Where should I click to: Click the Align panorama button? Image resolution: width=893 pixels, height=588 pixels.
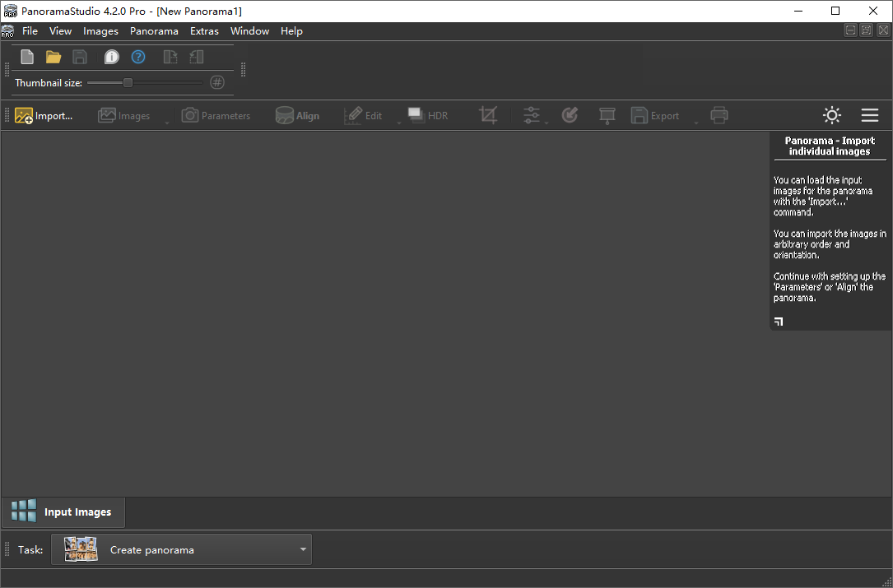point(297,116)
